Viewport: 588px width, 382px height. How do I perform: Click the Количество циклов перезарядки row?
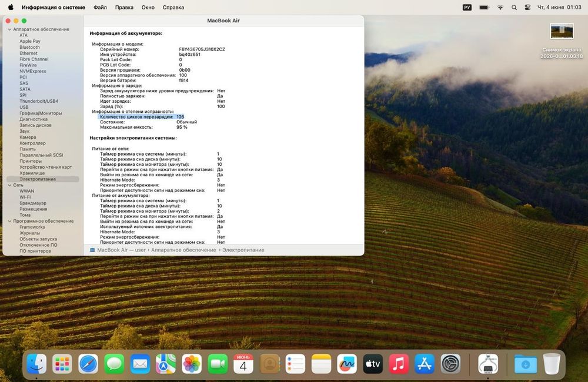pos(141,117)
